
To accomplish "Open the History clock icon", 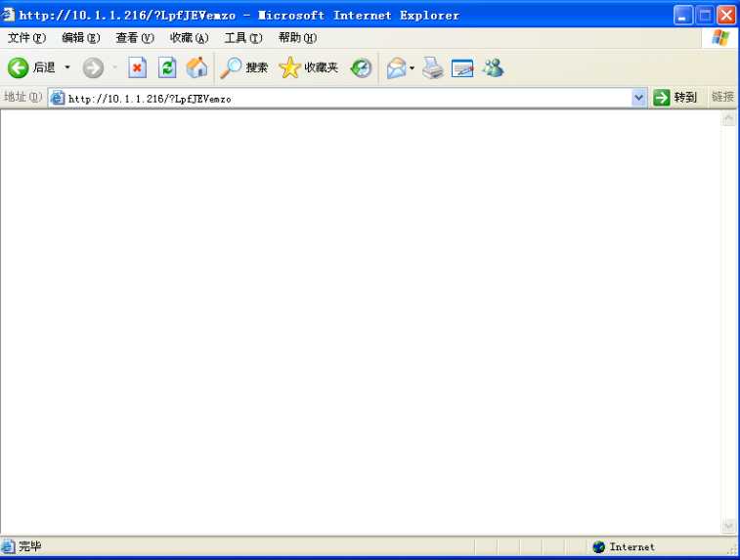I will [x=361, y=68].
